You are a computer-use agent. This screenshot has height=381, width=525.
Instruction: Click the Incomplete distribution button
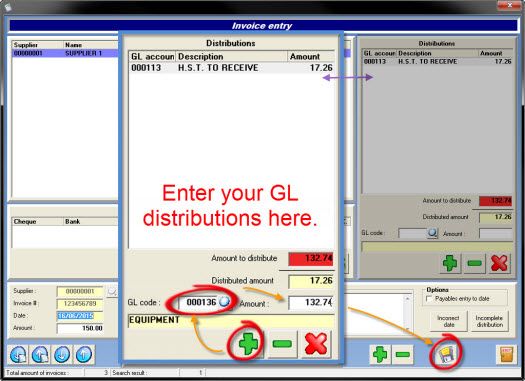tap(490, 321)
